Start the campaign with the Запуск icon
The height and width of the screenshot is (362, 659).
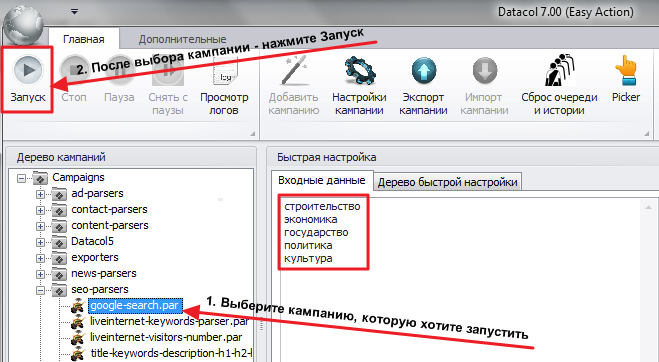28,70
